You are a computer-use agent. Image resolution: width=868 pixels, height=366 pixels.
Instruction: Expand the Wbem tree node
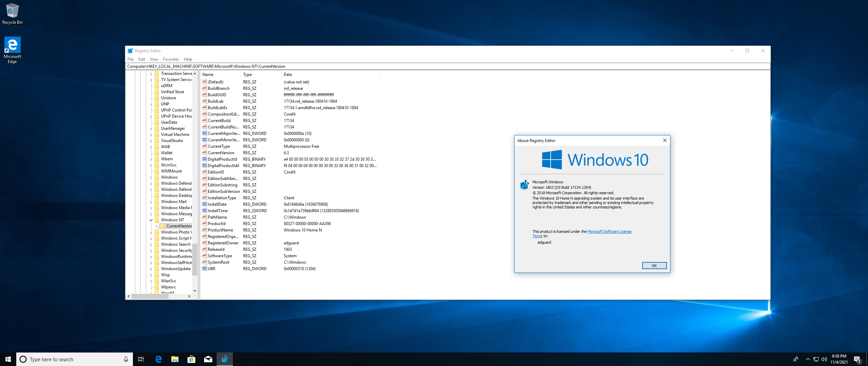151,159
